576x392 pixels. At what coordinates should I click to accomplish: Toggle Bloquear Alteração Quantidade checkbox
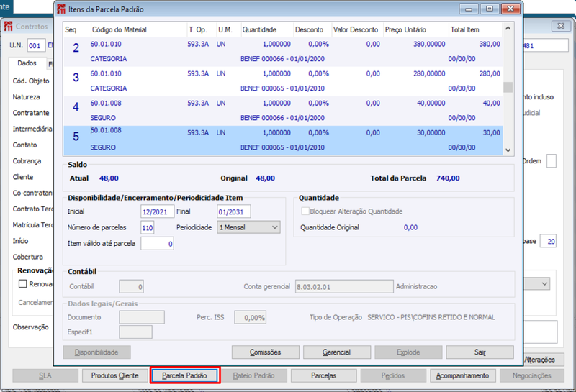tap(305, 211)
